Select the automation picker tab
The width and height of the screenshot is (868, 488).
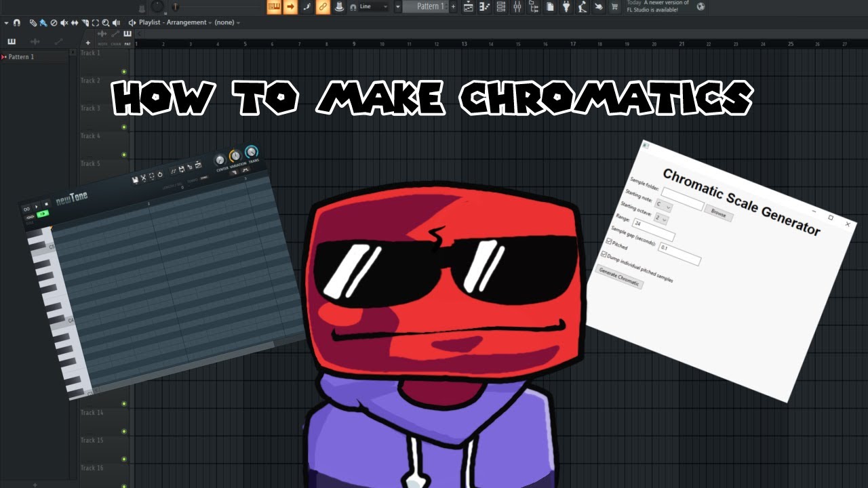58,41
